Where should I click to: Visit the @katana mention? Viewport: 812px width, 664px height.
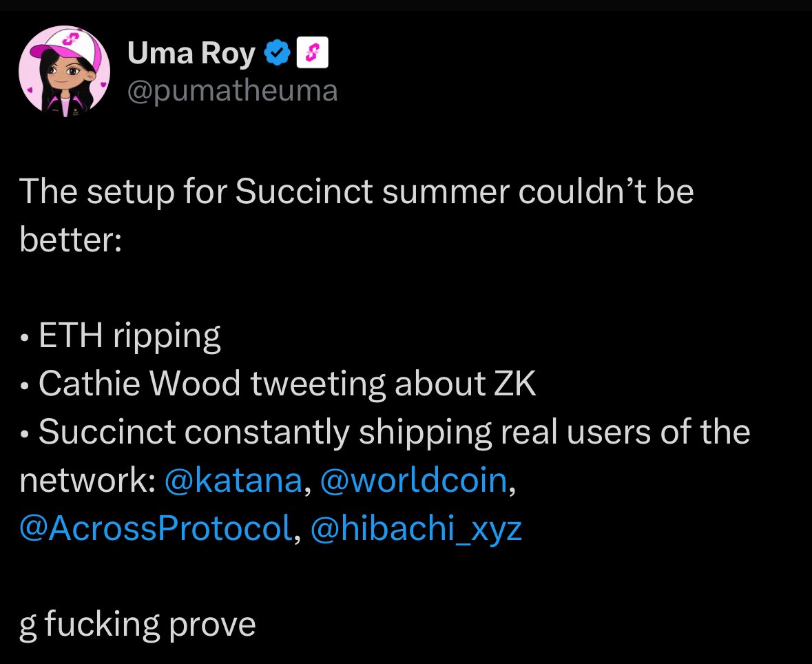click(233, 480)
